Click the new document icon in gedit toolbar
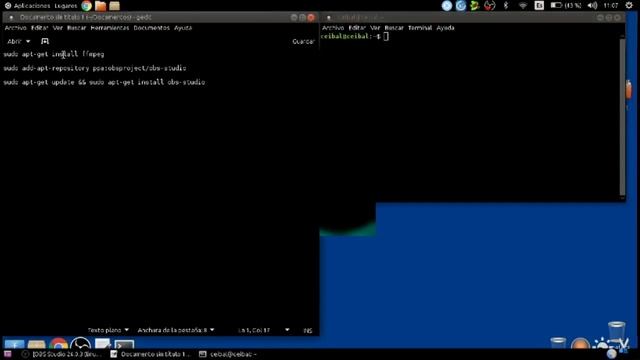This screenshot has height=360, width=640. point(45,41)
